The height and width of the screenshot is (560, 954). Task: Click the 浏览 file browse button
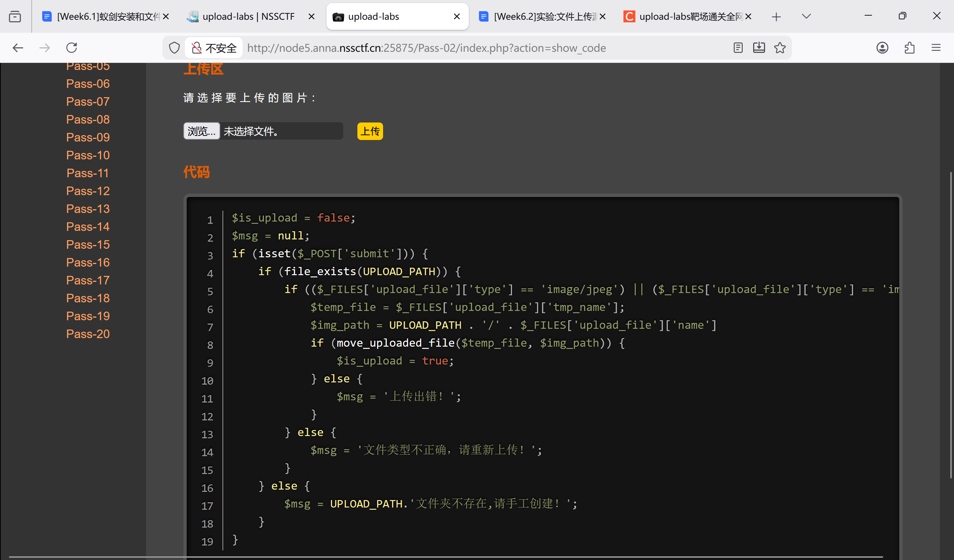coord(201,131)
